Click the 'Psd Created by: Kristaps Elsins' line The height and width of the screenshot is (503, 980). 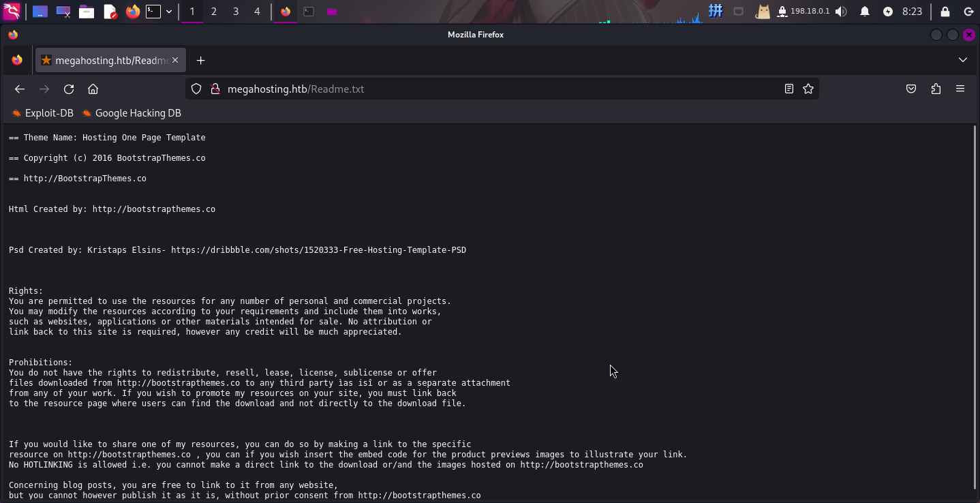[237, 250]
